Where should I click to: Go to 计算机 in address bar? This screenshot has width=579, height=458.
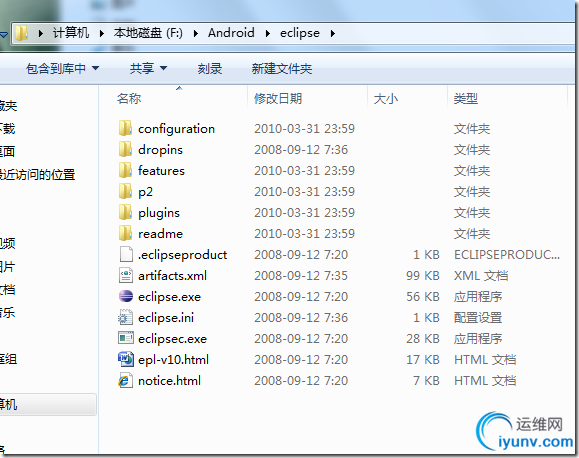(x=71, y=33)
